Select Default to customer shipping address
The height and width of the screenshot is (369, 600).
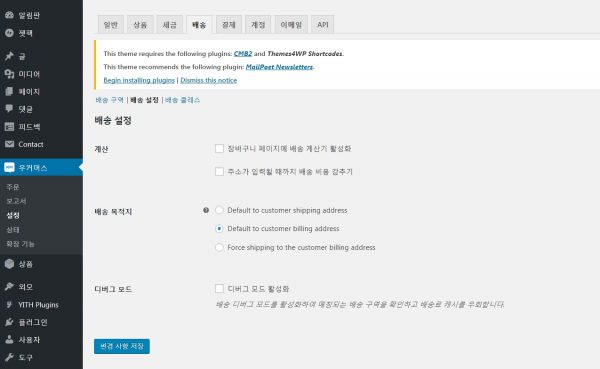pos(219,210)
